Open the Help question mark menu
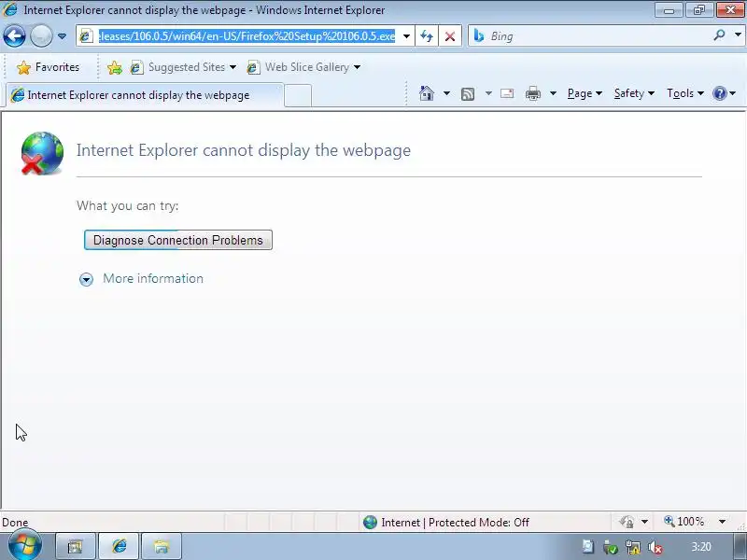747x560 pixels. pos(725,93)
